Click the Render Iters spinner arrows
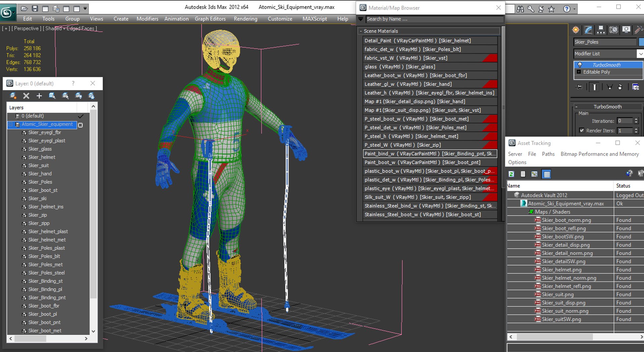 (x=636, y=131)
